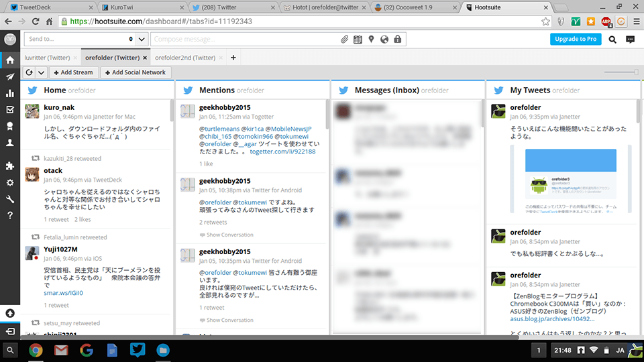Open AdBlock extension icon in Chrome toolbar
This screenshot has height=362, width=644.
click(606, 21)
